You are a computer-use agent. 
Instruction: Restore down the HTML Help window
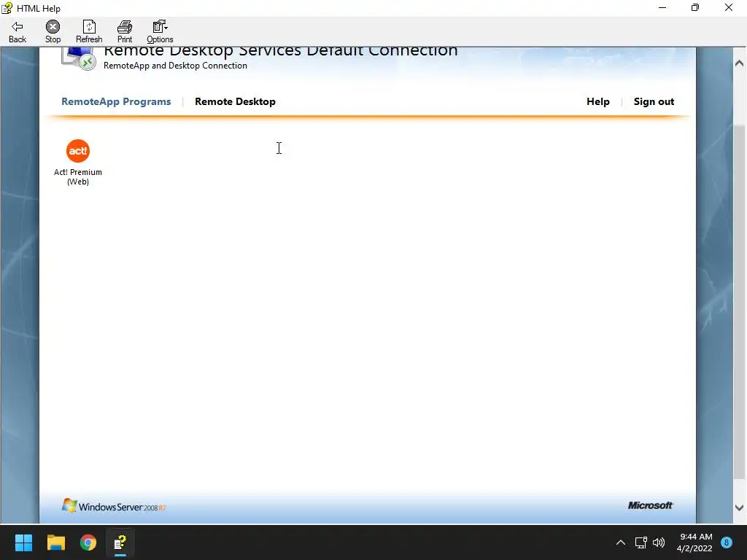[x=695, y=7]
